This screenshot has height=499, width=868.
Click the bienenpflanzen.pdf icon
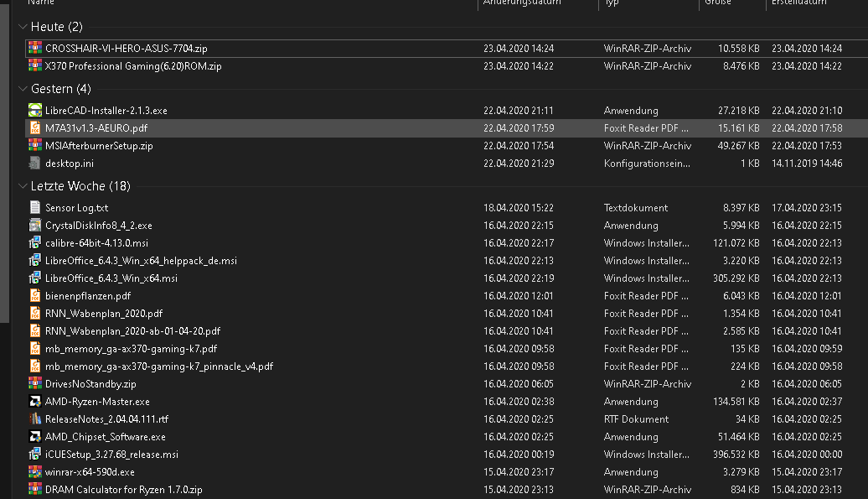point(35,296)
